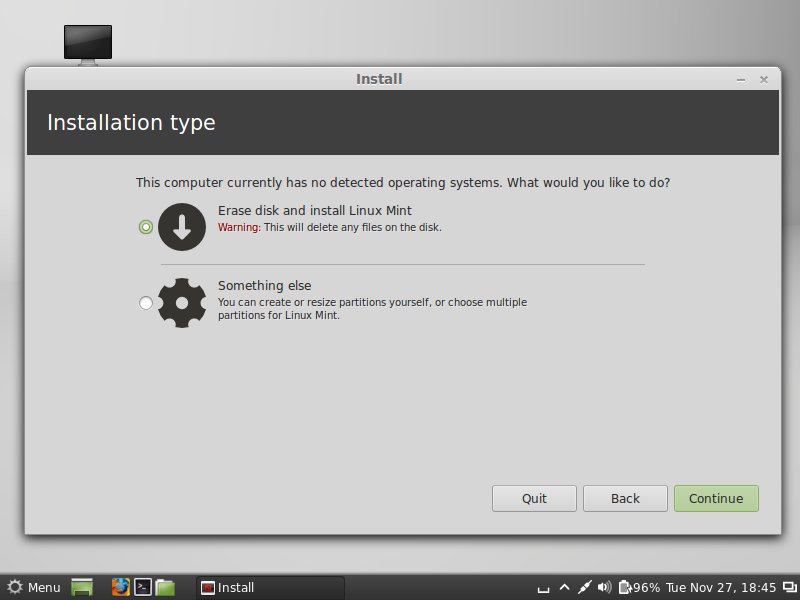The height and width of the screenshot is (600, 800).
Task: Launch Firefox from the panel
Action: point(121,588)
